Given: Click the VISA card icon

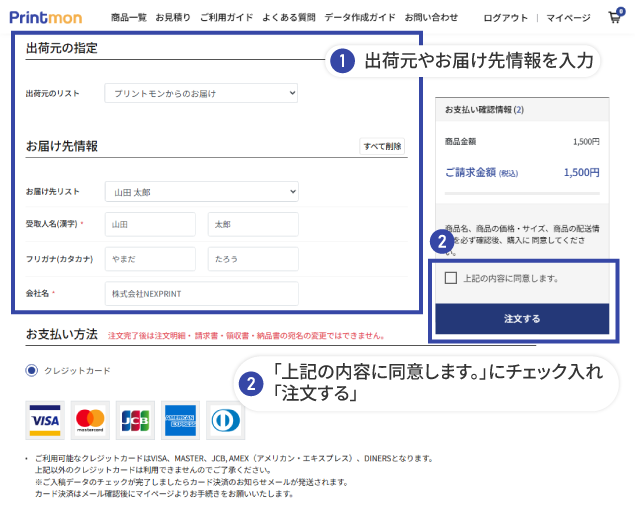Looking at the screenshot, I should pyautogui.click(x=44, y=420).
